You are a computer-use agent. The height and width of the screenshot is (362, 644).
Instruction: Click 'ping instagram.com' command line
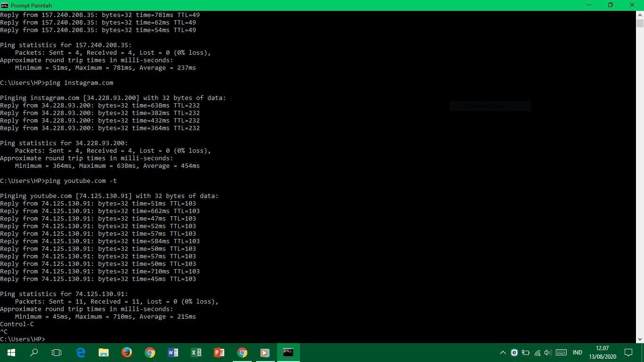pyautogui.click(x=57, y=83)
